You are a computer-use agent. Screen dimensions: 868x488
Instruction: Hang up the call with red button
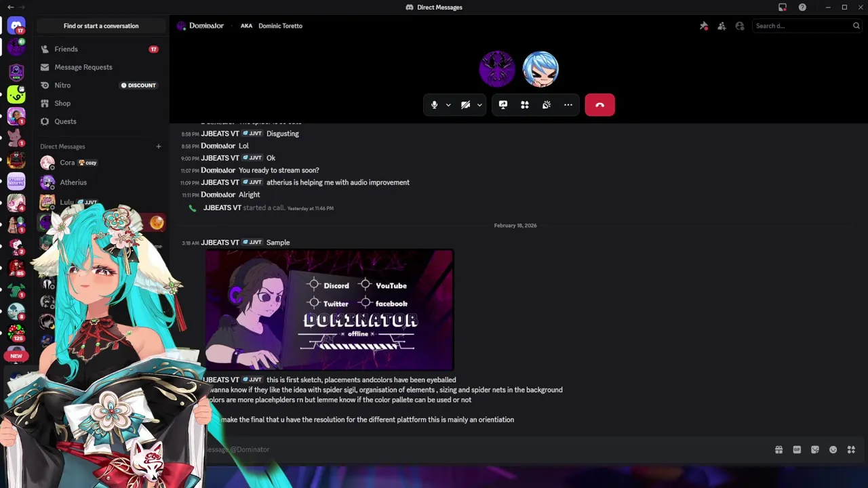(599, 105)
